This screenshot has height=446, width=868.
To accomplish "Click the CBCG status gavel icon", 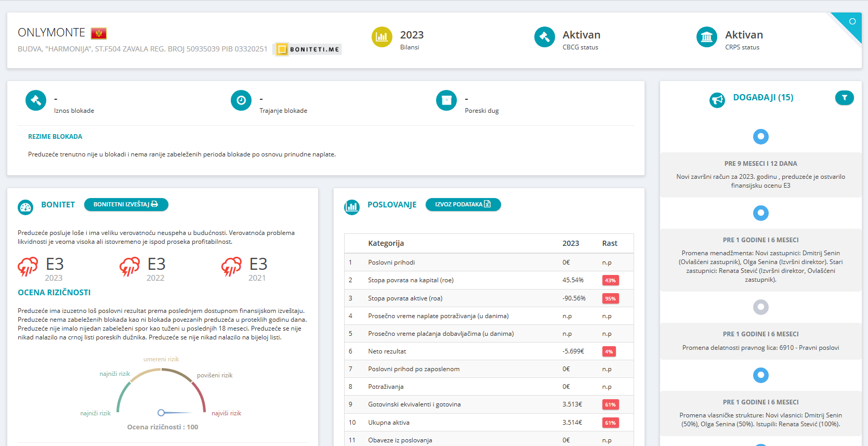I will coord(544,37).
